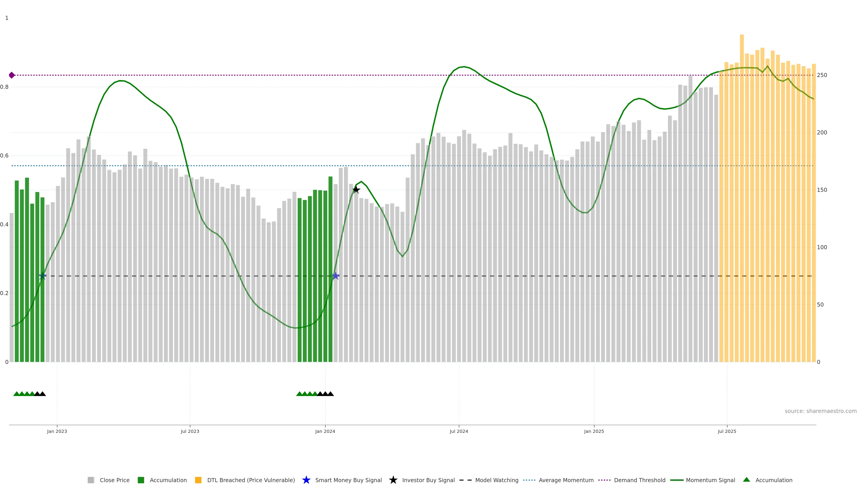The height and width of the screenshot is (488, 868).
Task: Click the tallest orange bar after Jul 2025
Action: [x=742, y=168]
